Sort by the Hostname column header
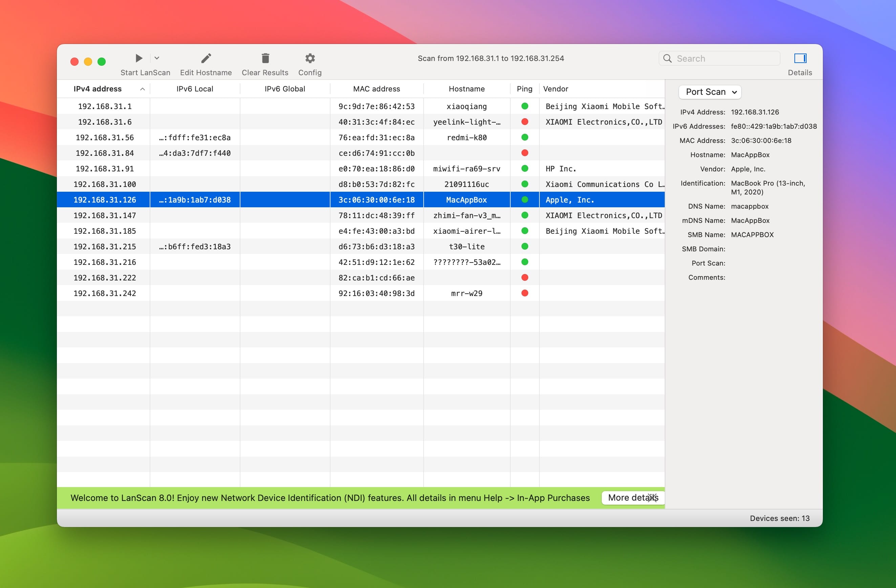The height and width of the screenshot is (588, 896). pyautogui.click(x=466, y=89)
